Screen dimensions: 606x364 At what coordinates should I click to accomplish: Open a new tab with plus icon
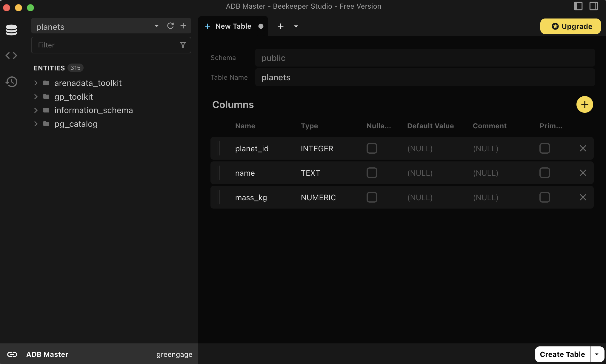point(280,26)
